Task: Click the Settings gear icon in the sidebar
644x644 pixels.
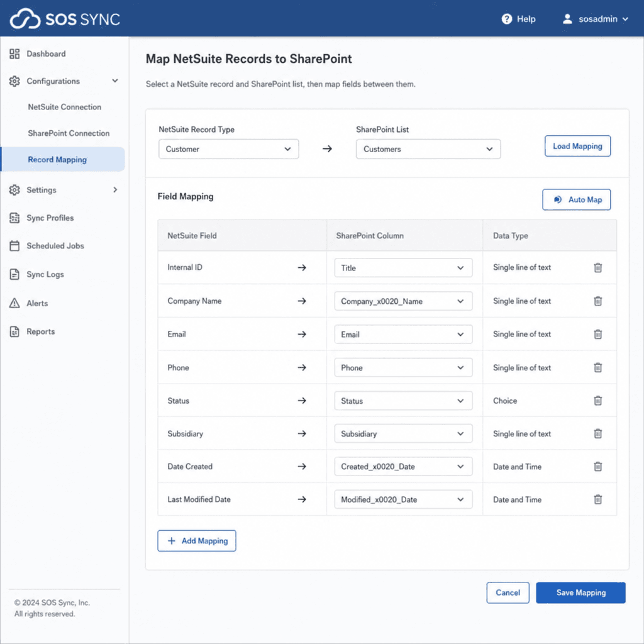Action: pos(14,190)
